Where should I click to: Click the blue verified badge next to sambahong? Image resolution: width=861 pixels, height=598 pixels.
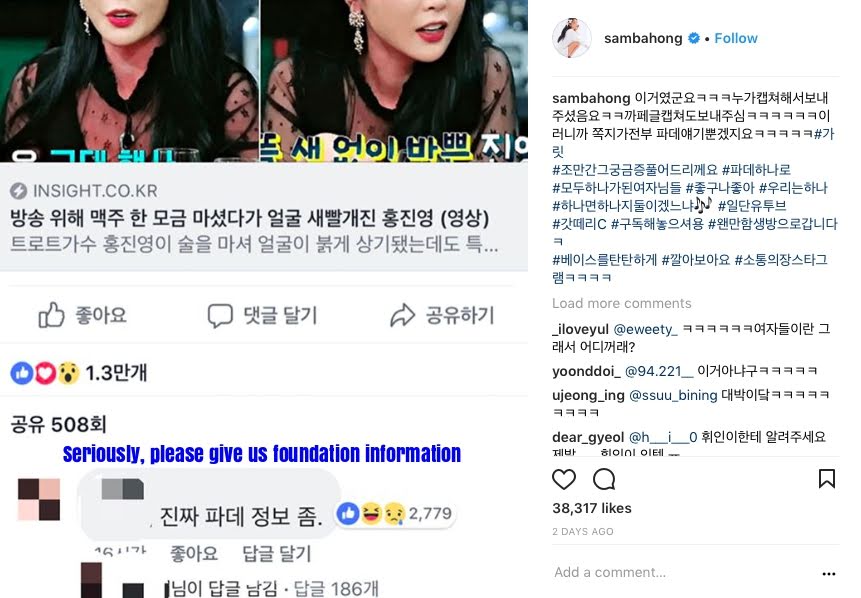click(x=694, y=38)
